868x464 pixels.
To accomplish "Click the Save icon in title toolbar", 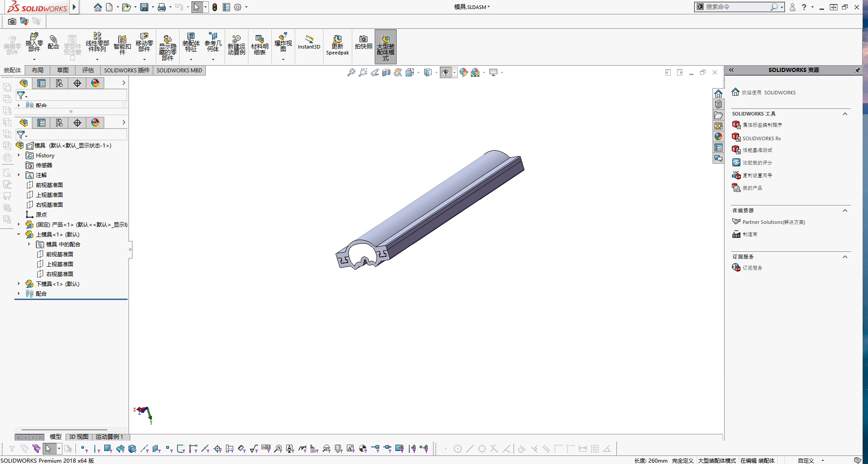I will tap(144, 7).
